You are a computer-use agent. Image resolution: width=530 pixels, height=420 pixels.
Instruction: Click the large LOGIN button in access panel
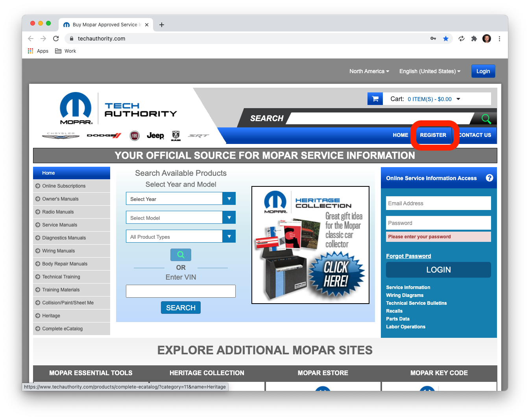438,270
